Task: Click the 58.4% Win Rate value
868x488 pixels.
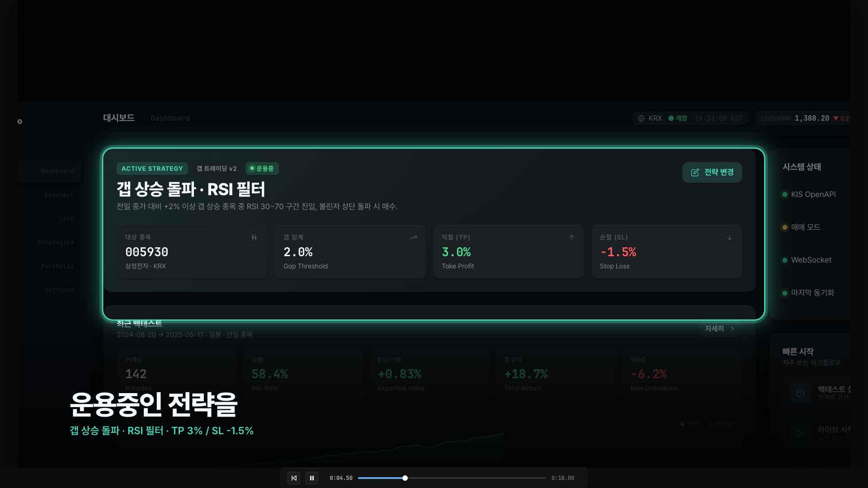Action: tap(269, 374)
